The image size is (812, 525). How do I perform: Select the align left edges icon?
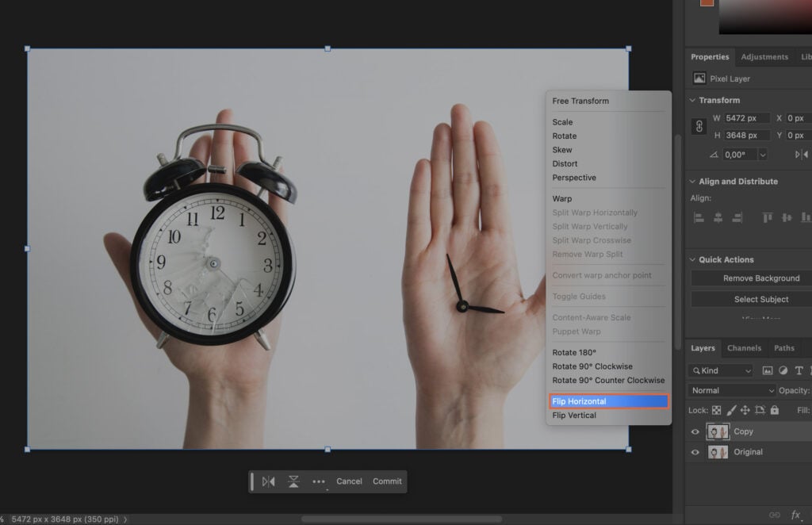(698, 217)
